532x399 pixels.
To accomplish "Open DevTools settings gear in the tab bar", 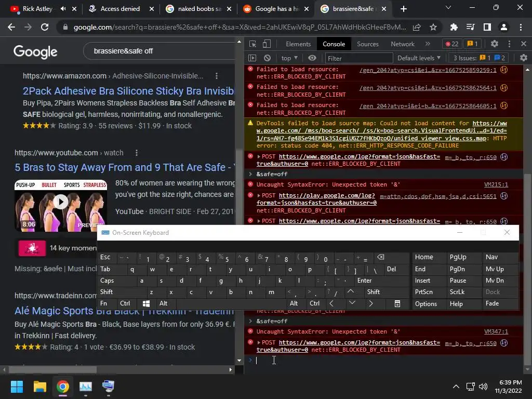I will tap(495, 44).
